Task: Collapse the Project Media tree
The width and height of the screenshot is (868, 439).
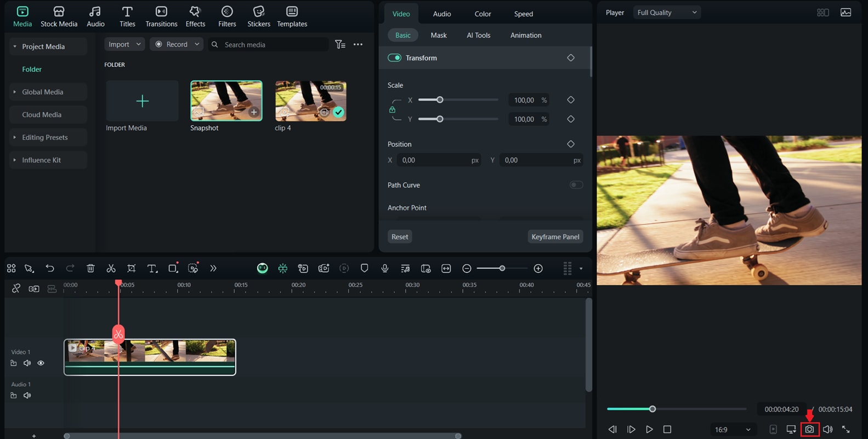Action: tap(15, 47)
